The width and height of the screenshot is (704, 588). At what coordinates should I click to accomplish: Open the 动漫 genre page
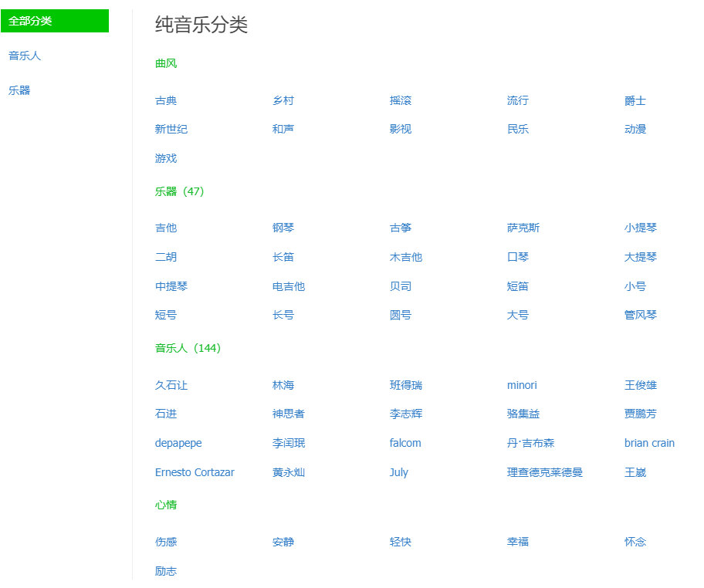634,129
